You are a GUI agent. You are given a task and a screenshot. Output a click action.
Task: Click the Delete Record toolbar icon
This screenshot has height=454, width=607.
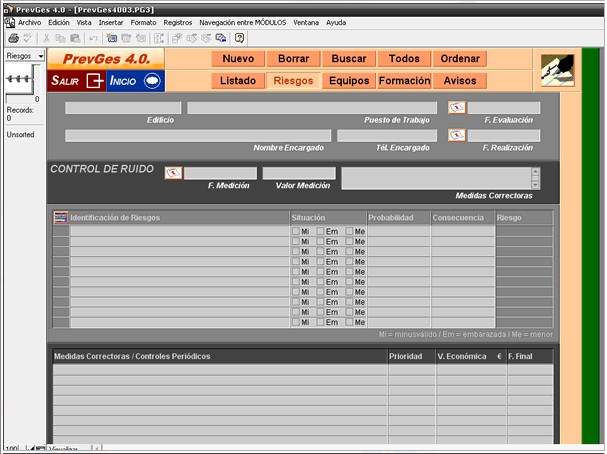[141, 38]
